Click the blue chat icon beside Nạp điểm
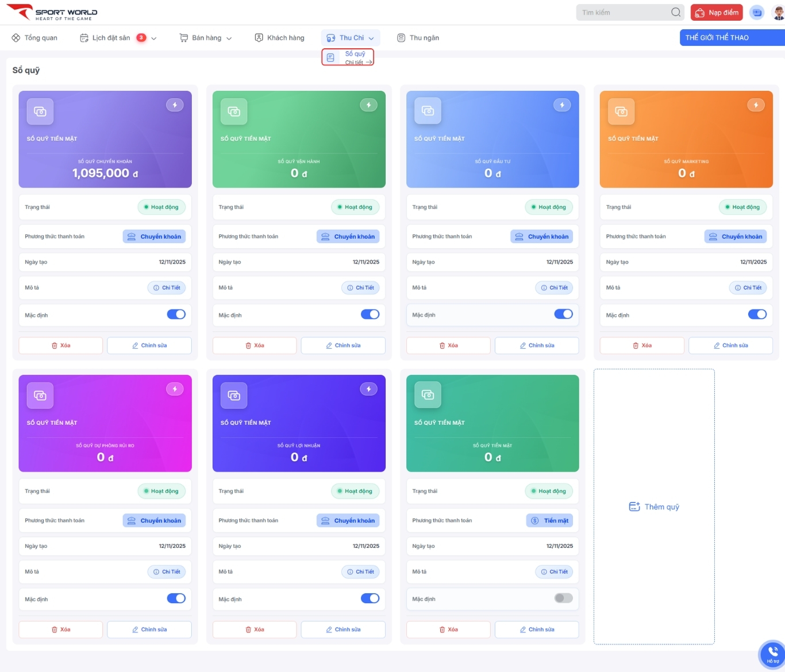This screenshot has width=785, height=672. 757,12
